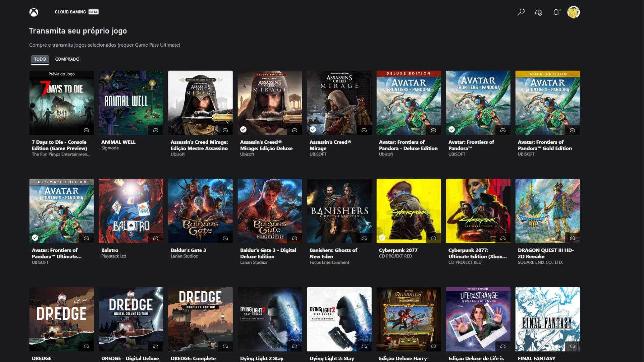
Task: Click controller icon on Avatar Deluxe Edition tile
Action: 433,130
